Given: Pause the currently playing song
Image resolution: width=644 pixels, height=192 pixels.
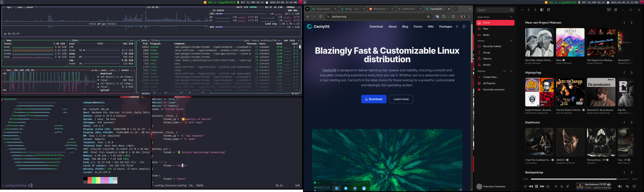Looking at the screenshot, I should tap(536, 187).
